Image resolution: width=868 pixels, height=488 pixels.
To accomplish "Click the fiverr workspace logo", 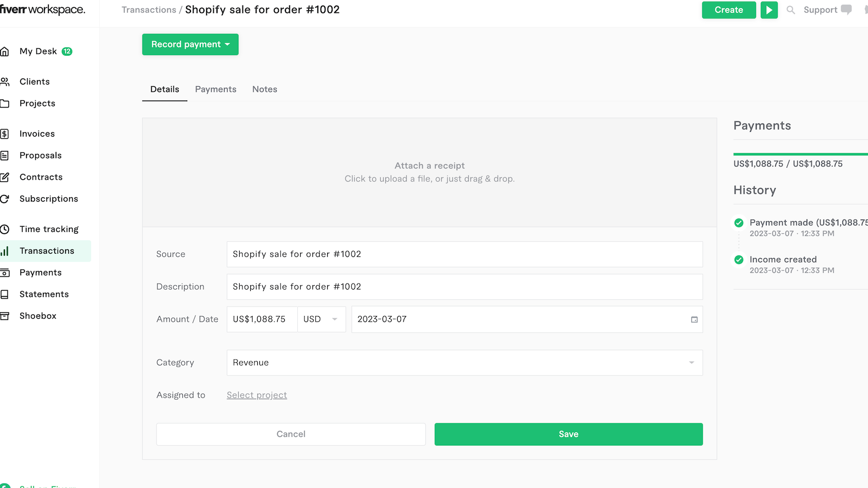I will (42, 10).
